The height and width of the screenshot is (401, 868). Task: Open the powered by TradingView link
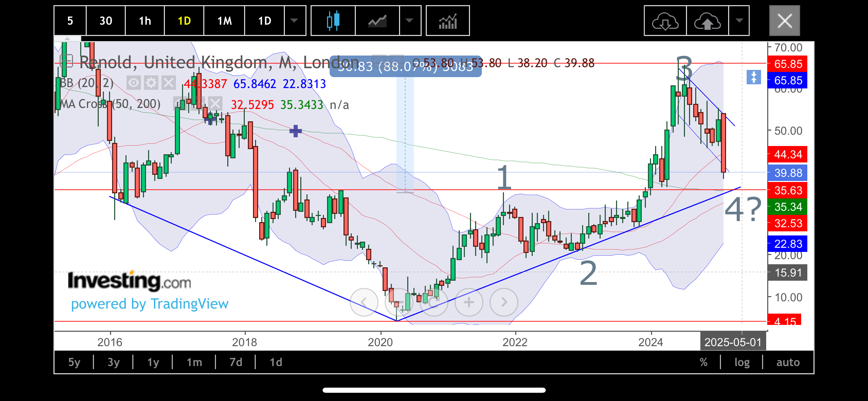tap(149, 304)
